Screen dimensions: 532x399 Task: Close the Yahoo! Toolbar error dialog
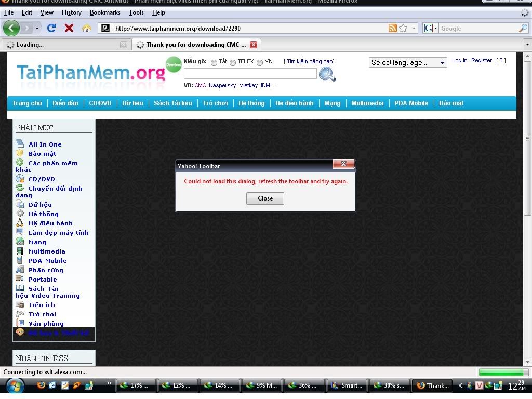pos(265,198)
